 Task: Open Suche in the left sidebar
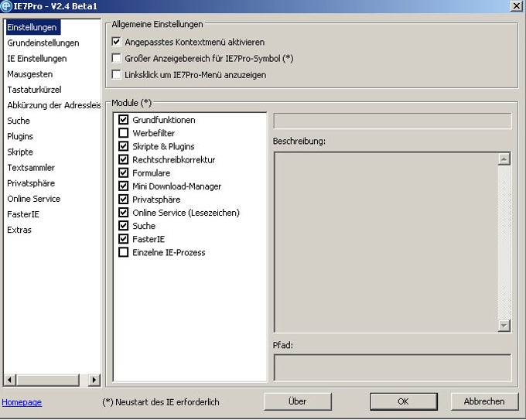[x=19, y=121]
